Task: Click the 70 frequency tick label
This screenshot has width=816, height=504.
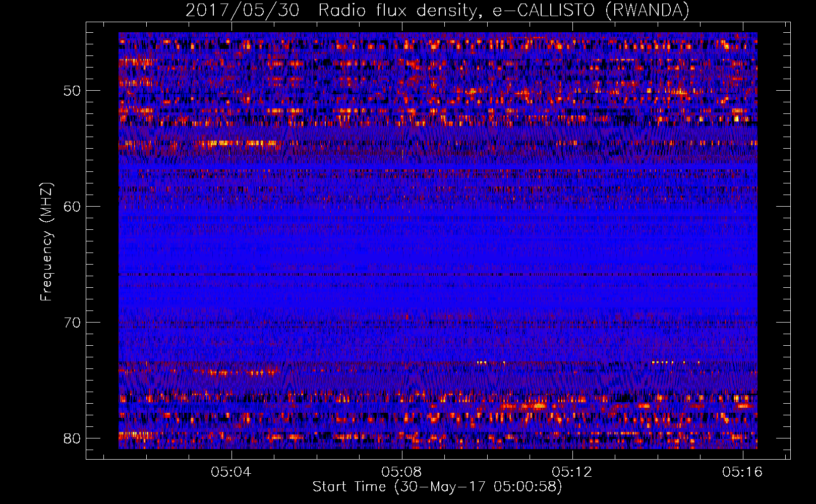Action: [73, 323]
